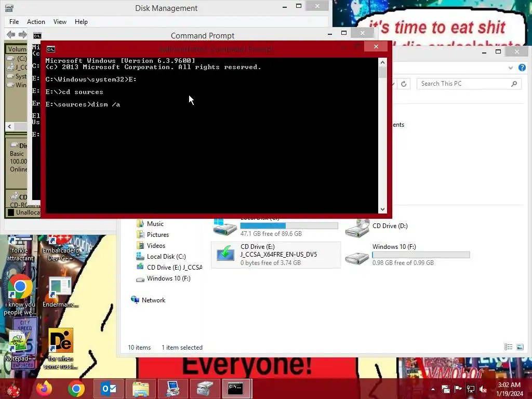
Task: Click the '10 items' status text
Action: tap(139, 348)
